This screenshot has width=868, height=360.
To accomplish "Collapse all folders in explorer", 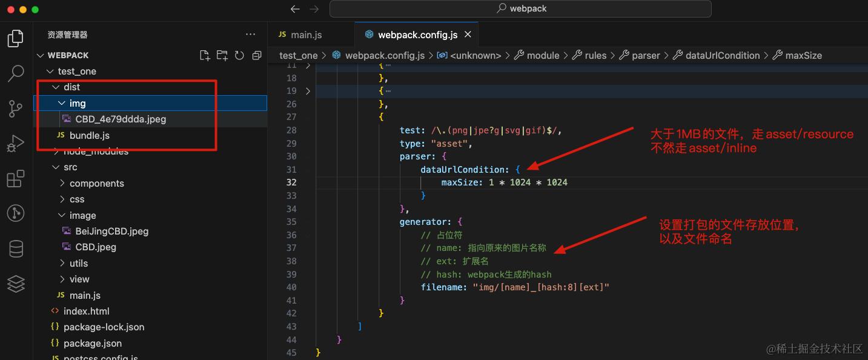I will coord(256,55).
